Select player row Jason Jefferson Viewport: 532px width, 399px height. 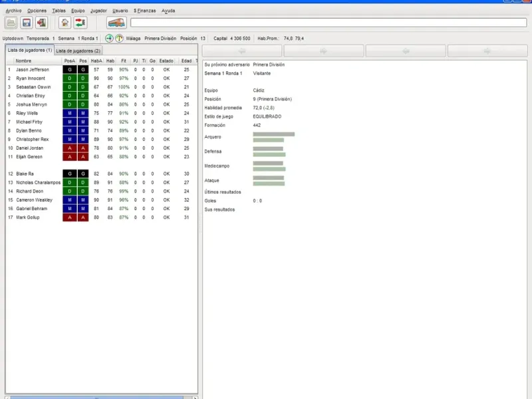point(101,70)
